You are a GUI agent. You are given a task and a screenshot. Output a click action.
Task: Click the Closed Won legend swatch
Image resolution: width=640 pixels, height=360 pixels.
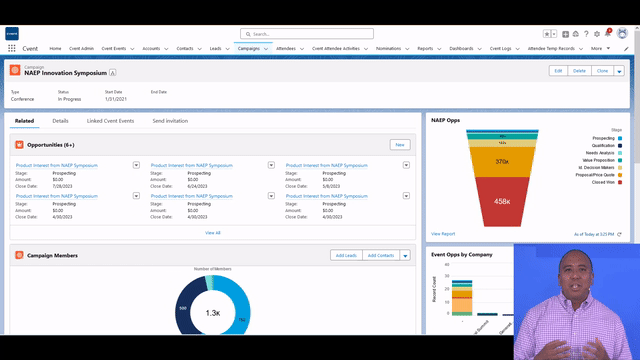[620, 182]
